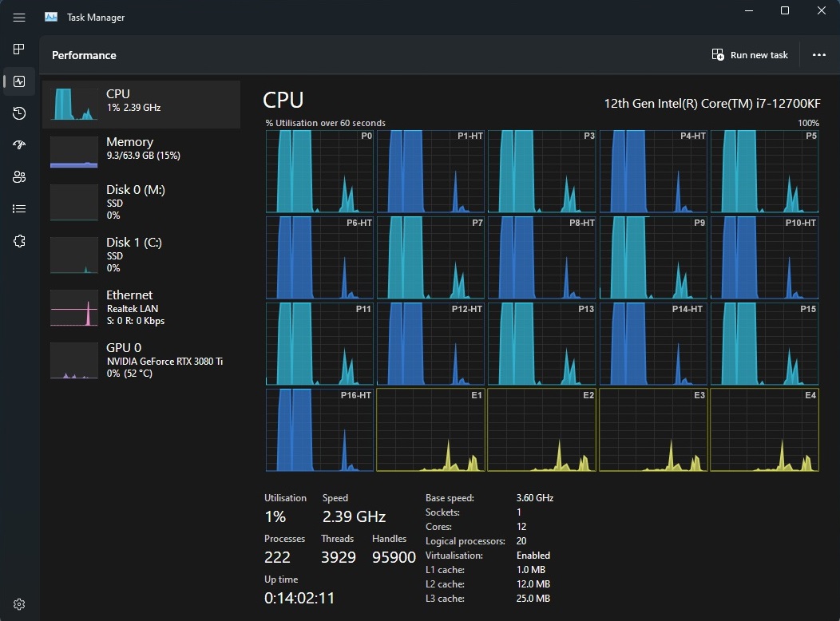Select Memory in the resource list
The width and height of the screenshot is (840, 621).
coord(141,152)
